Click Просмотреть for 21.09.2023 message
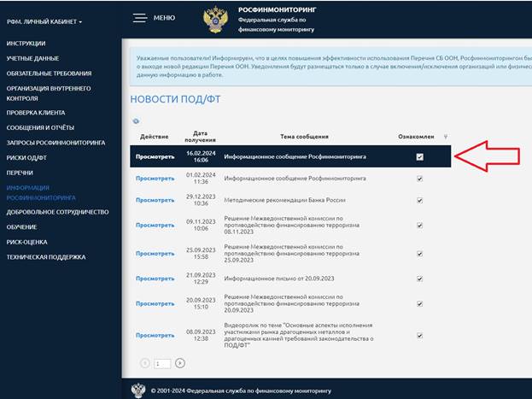This screenshot has height=399, width=532. [x=155, y=279]
